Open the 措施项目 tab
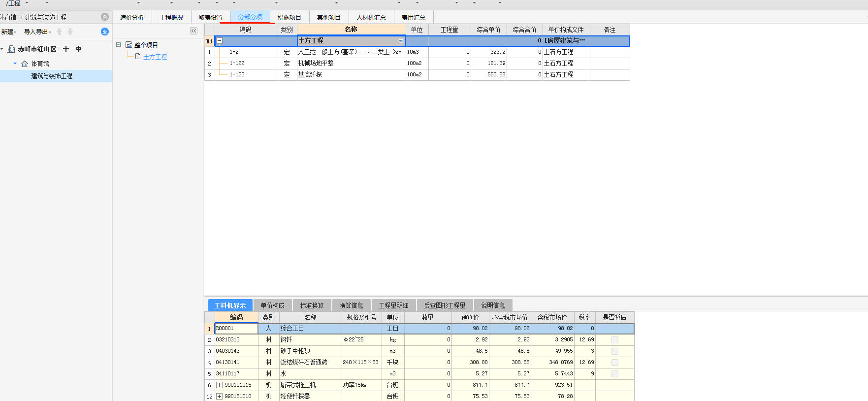Viewport: 868px width, 401px height. click(289, 17)
